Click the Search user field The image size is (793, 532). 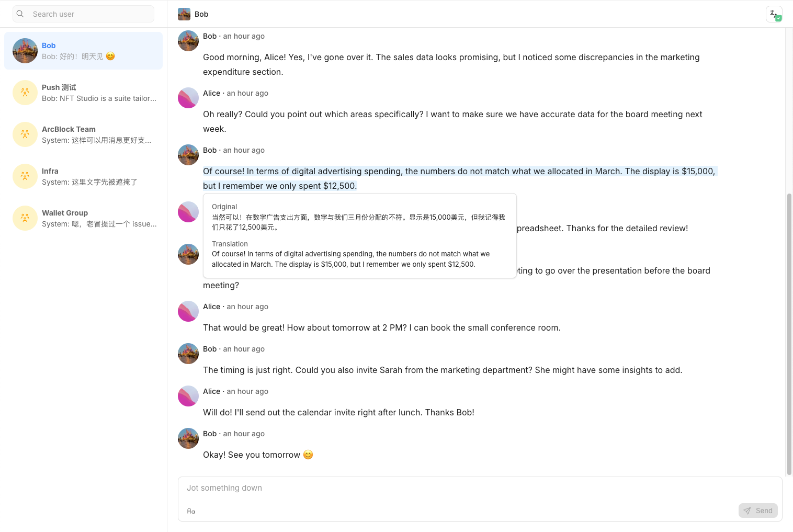click(89, 14)
